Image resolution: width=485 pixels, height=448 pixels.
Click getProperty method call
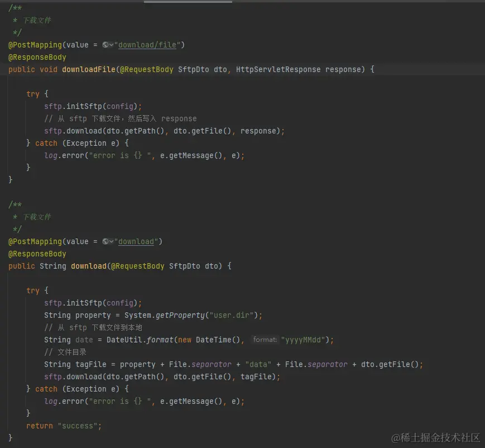tap(180, 315)
